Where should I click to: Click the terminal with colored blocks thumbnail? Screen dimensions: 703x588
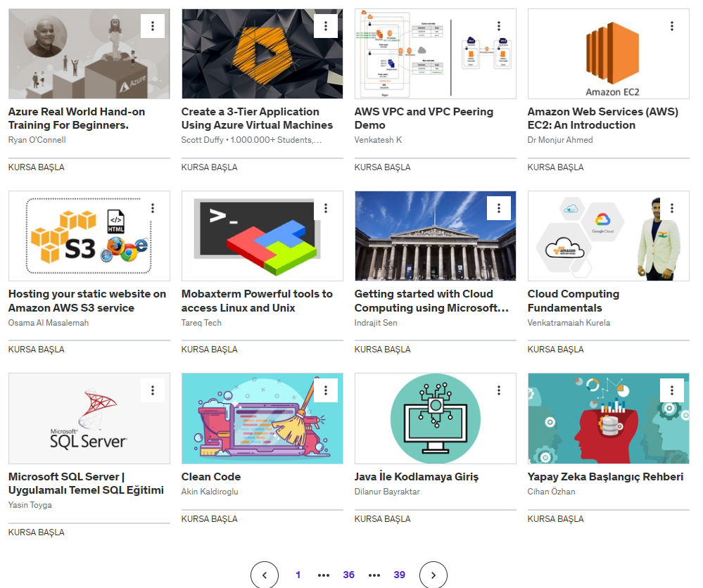tap(262, 236)
